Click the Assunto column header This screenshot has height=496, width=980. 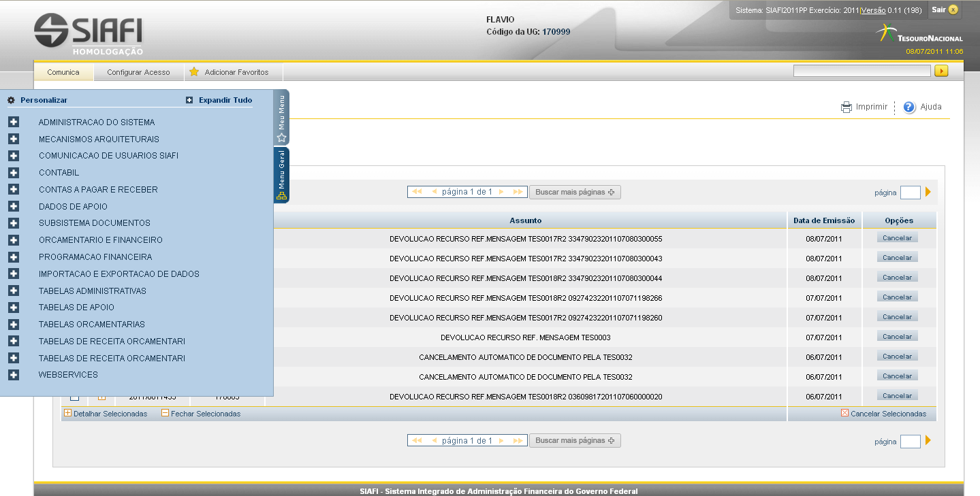point(526,220)
